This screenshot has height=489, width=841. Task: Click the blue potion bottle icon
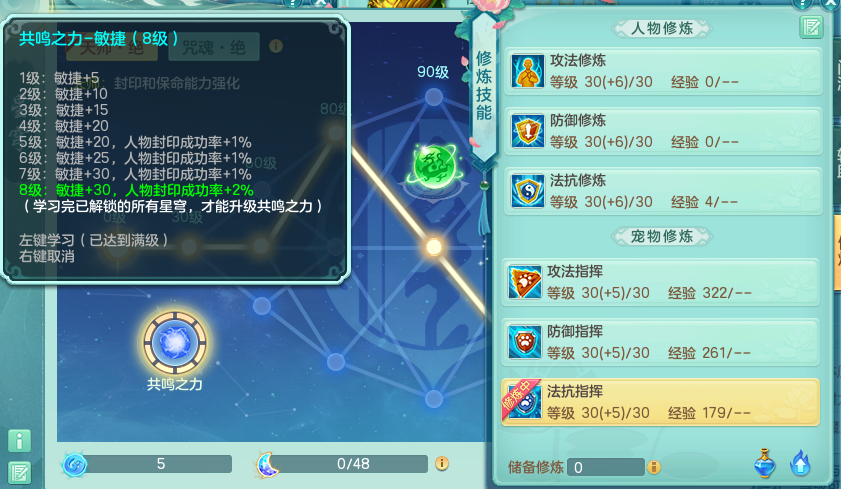point(765,463)
